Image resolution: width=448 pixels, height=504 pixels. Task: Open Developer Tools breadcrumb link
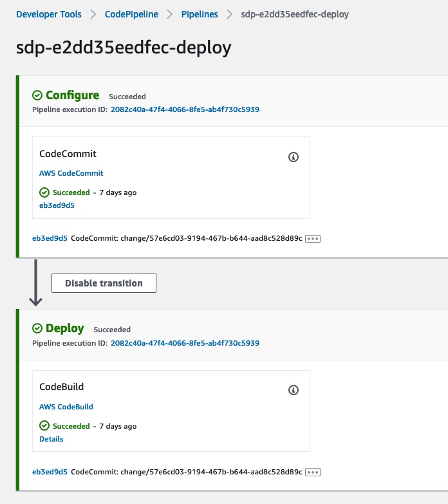48,14
